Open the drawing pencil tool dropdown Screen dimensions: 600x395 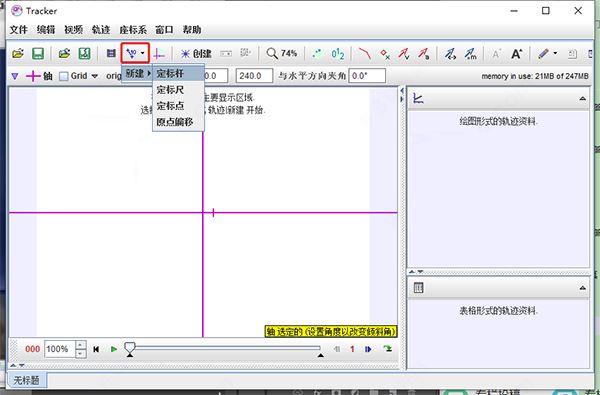[547, 54]
